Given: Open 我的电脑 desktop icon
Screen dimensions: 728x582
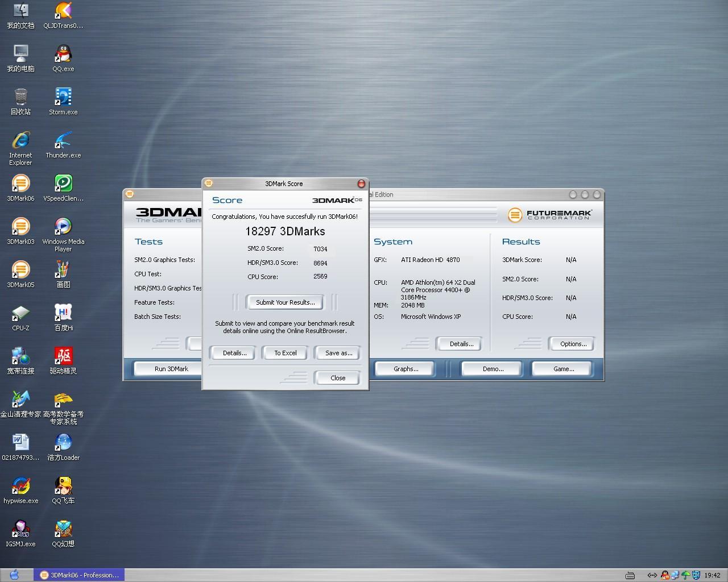Looking at the screenshot, I should click(x=20, y=59).
